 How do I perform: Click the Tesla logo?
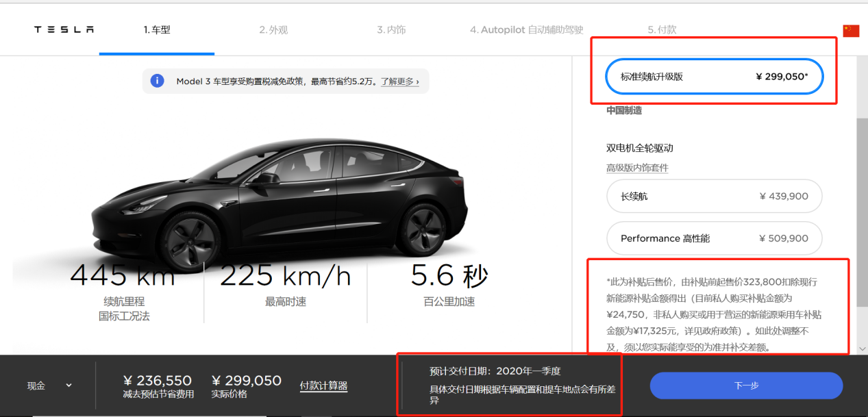[x=64, y=30]
